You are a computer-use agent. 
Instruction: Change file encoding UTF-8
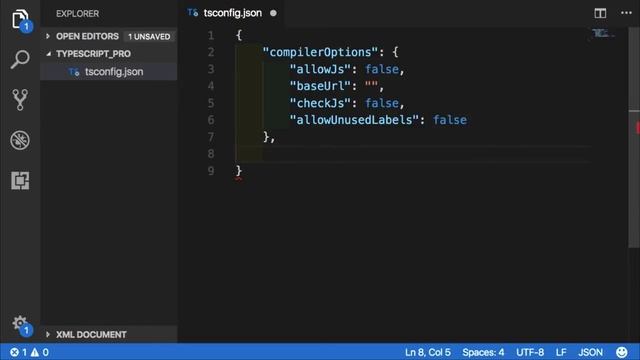tap(530, 352)
